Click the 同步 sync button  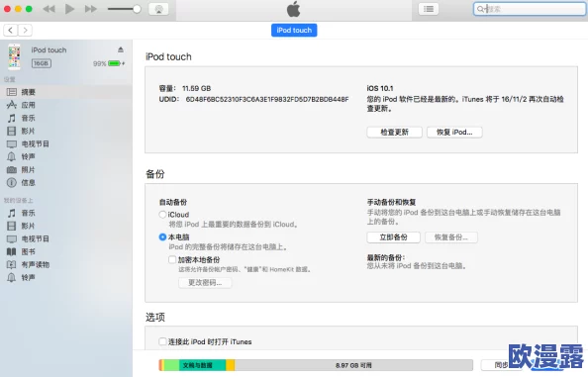[501, 365]
